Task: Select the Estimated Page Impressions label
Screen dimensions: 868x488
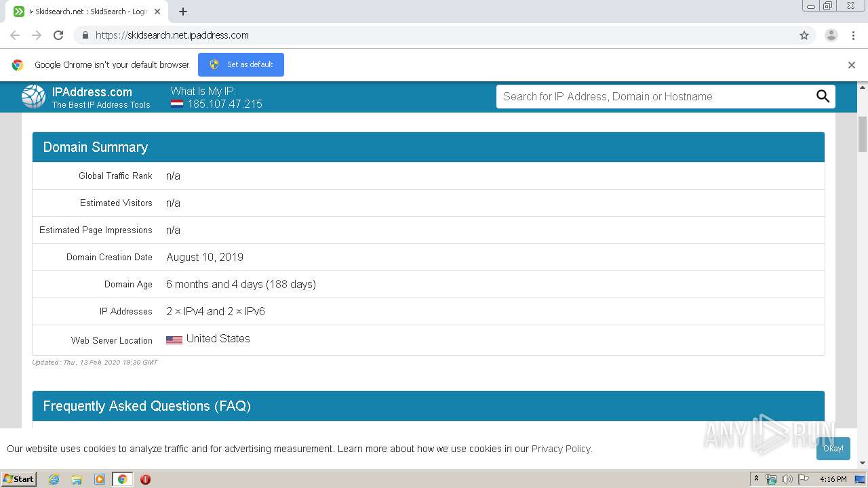Action: pos(96,230)
